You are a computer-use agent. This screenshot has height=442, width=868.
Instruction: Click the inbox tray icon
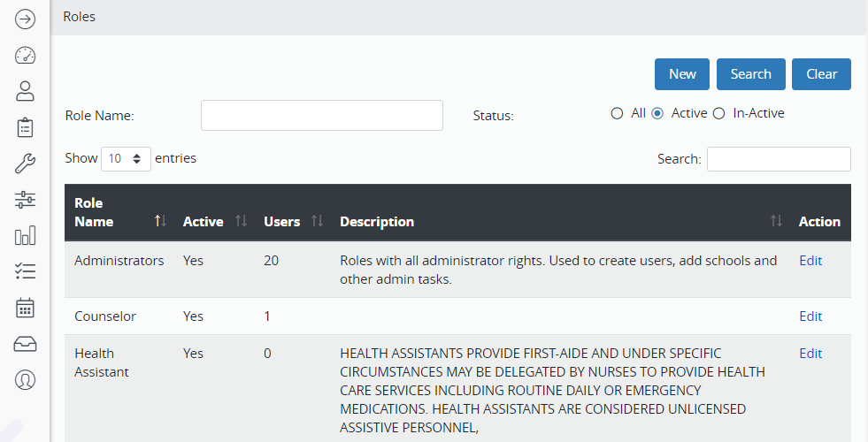tap(25, 344)
